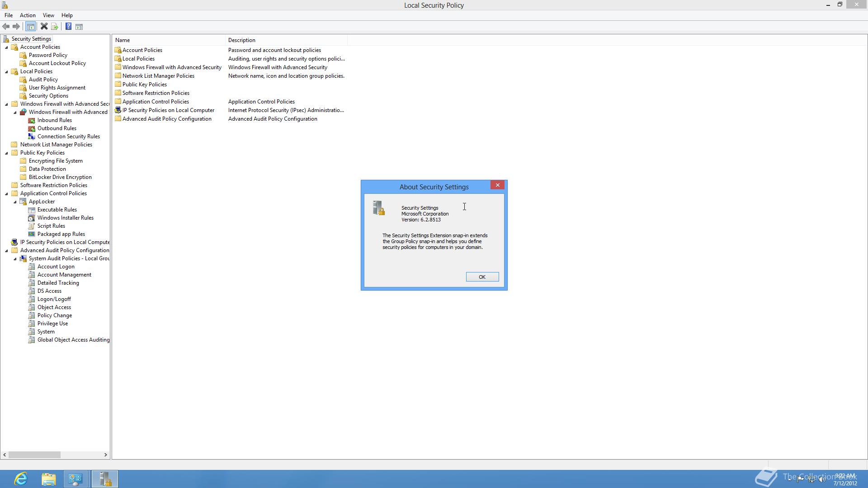The height and width of the screenshot is (488, 868).
Task: Collapse the Account Policies tree node
Action: click(x=7, y=47)
